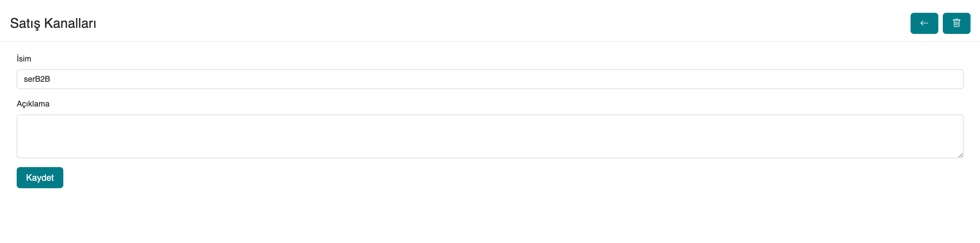
Task: Delete this sales channel with trash button
Action: 956,23
